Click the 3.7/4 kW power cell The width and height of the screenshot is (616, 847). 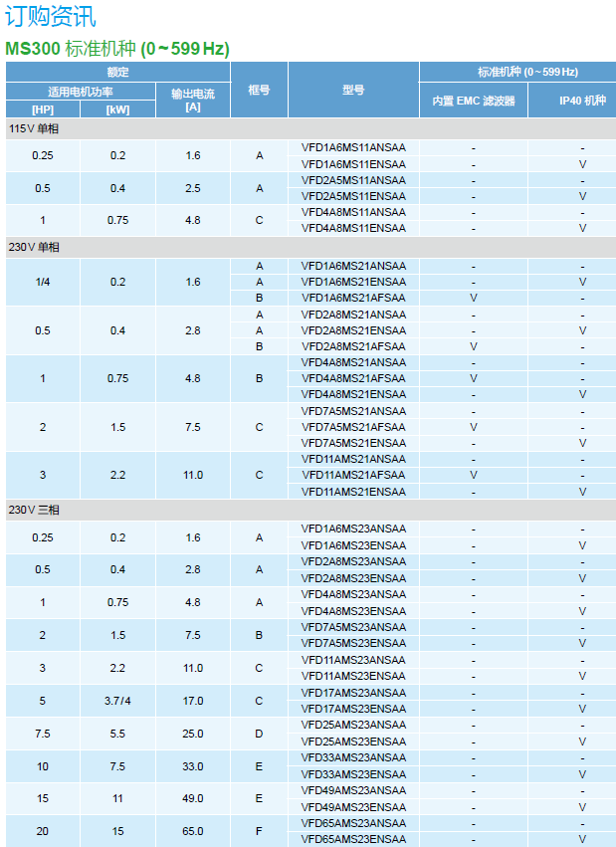point(117,701)
